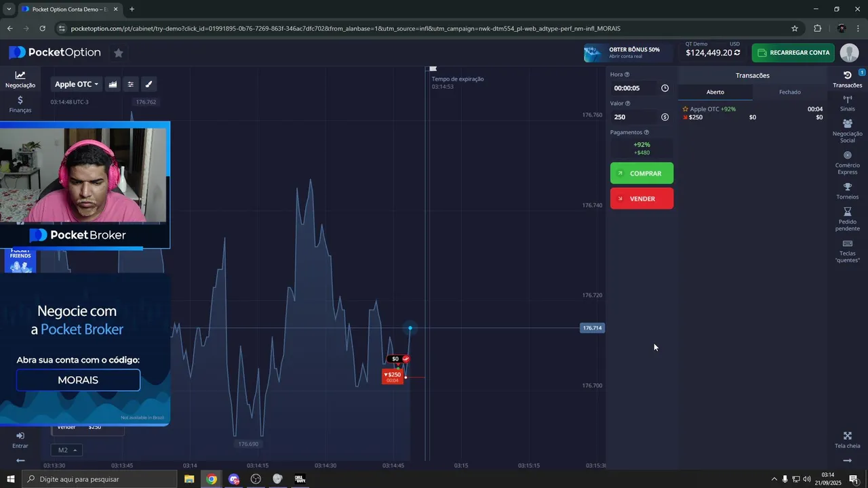
Task: Bookmark this page with the star icon
Action: pyautogui.click(x=795, y=28)
